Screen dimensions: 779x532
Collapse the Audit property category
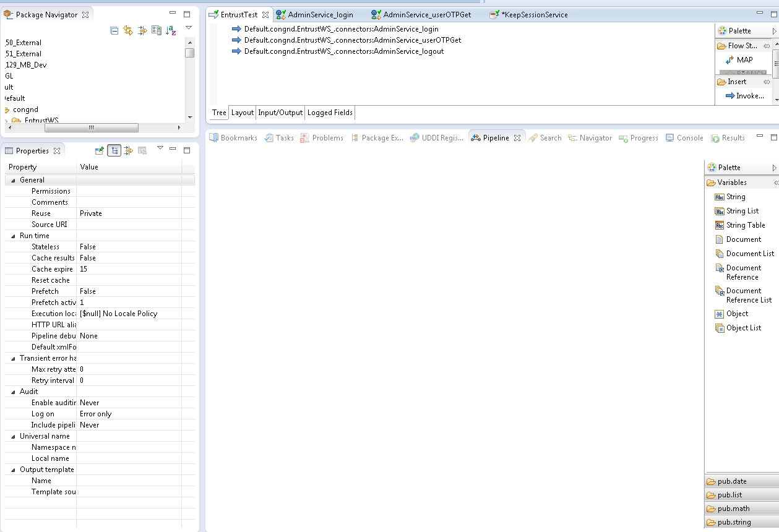[14, 392]
